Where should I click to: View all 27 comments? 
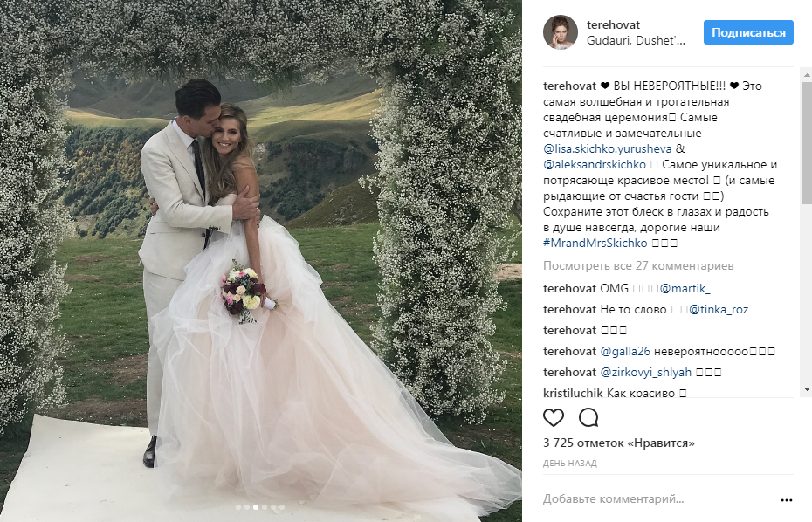(638, 265)
